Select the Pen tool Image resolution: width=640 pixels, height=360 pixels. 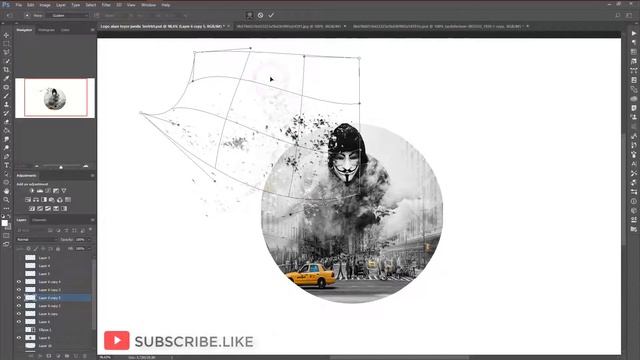click(6, 157)
